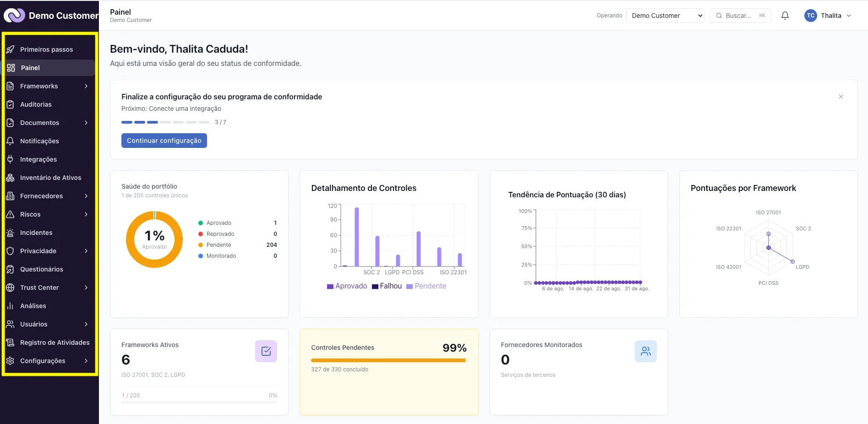Click the Riscos warning triangle icon
This screenshot has width=868, height=424.
[x=10, y=214]
